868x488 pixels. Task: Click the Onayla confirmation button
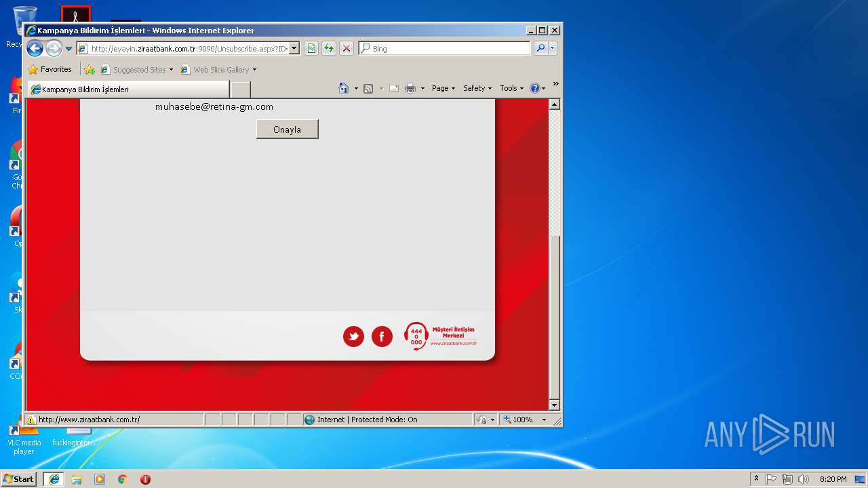tap(288, 129)
